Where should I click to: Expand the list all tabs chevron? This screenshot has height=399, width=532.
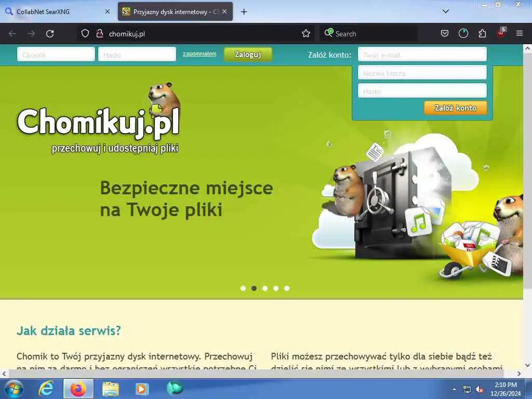[x=445, y=11]
